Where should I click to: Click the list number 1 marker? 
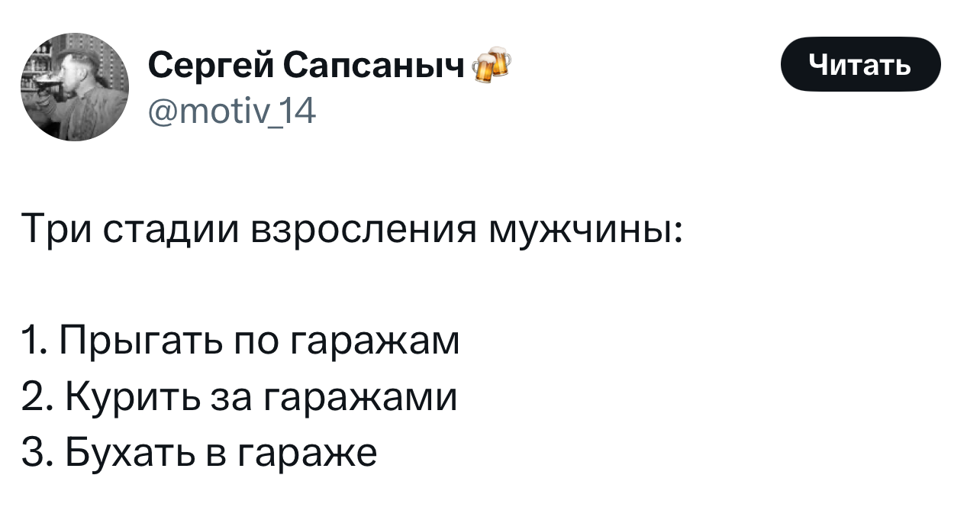coord(32,341)
